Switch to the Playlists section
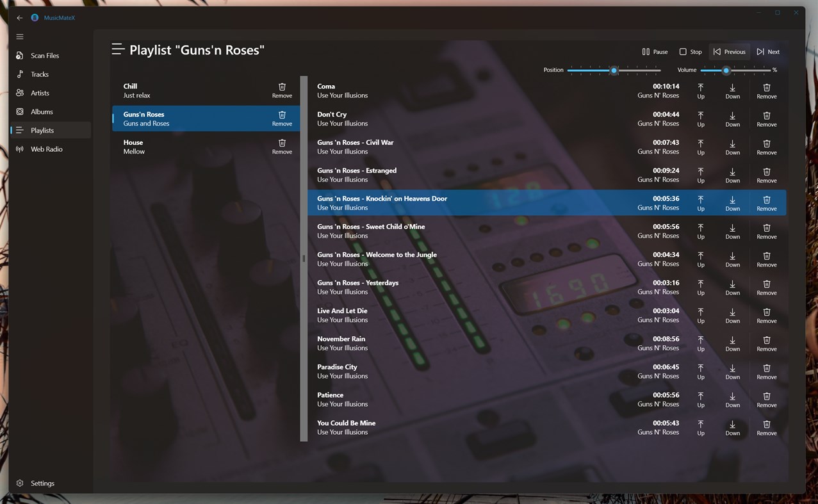818x504 pixels. (19, 130)
